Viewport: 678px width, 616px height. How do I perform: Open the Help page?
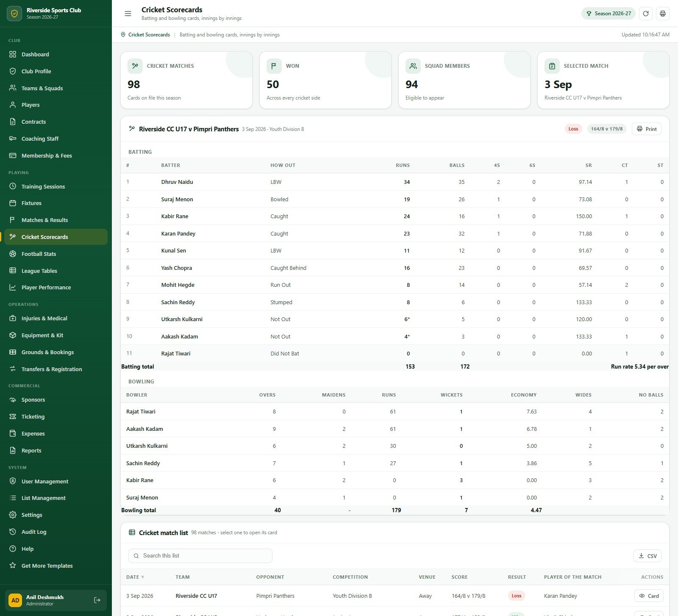(x=56, y=549)
